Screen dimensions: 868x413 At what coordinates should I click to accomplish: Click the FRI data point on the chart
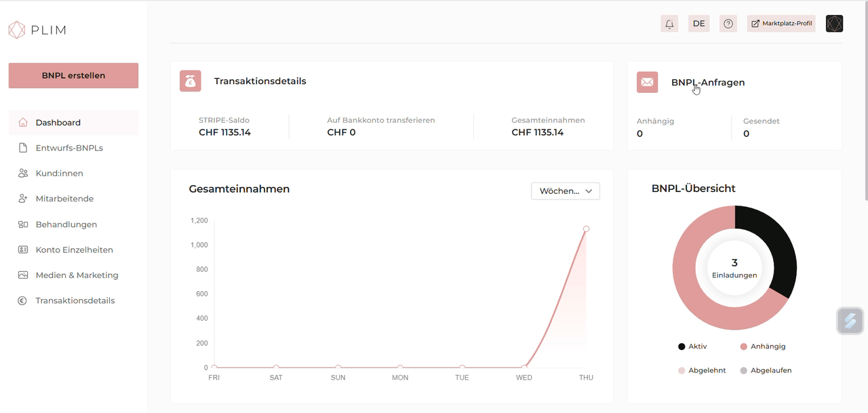point(214,368)
